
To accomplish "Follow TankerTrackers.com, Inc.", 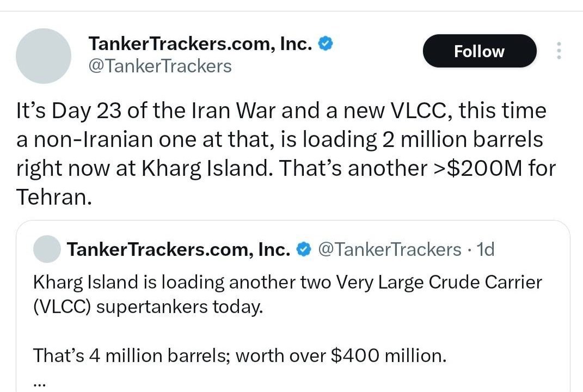I will tap(479, 51).
